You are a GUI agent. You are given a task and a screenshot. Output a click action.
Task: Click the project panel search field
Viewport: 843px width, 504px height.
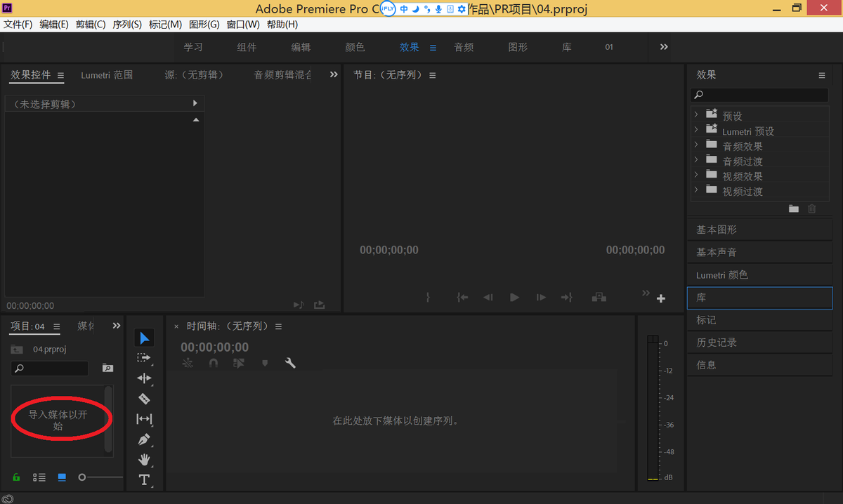tap(50, 368)
